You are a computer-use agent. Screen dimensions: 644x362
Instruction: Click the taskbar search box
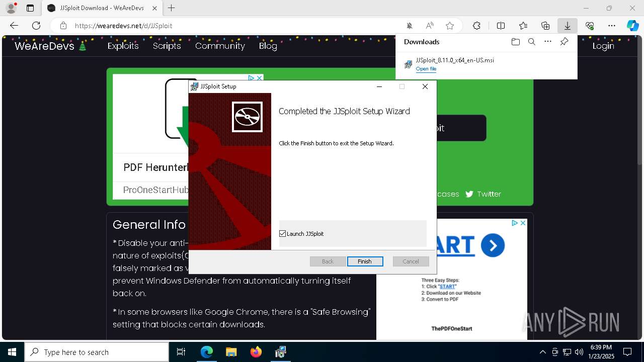coord(97,352)
